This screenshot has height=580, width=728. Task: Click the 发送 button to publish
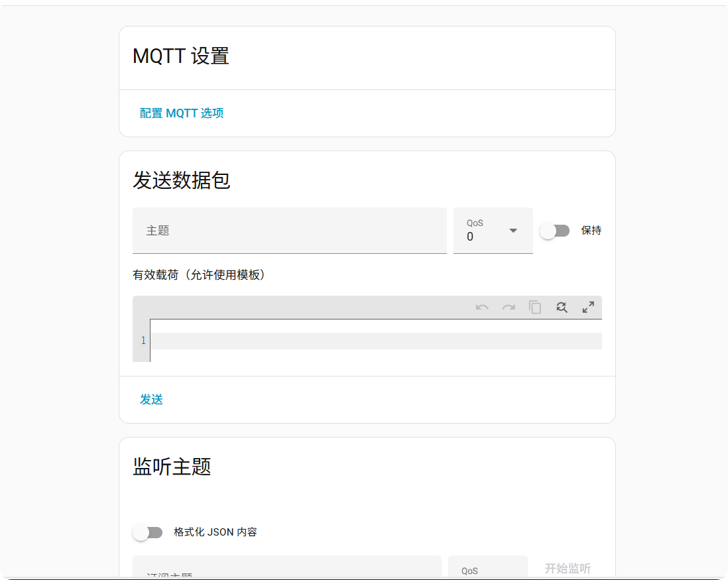click(152, 399)
